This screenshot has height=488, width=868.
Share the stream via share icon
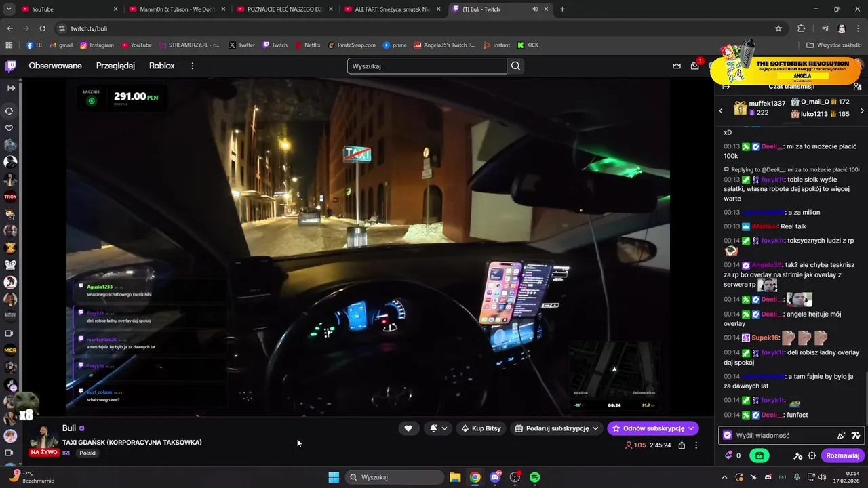[682, 445]
